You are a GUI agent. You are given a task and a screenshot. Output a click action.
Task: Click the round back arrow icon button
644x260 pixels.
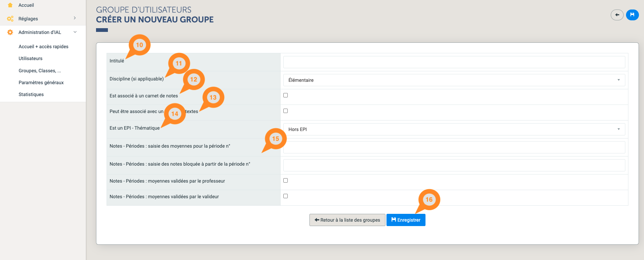coord(617,15)
